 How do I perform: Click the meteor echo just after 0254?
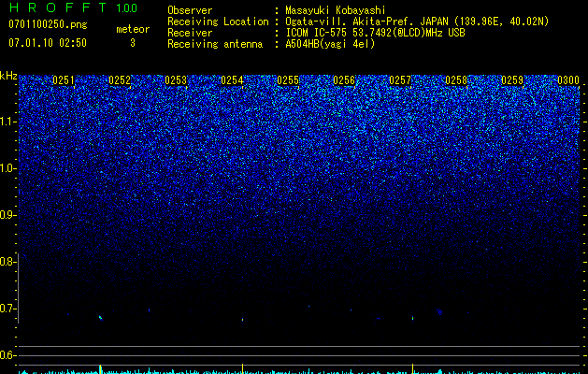[243, 320]
